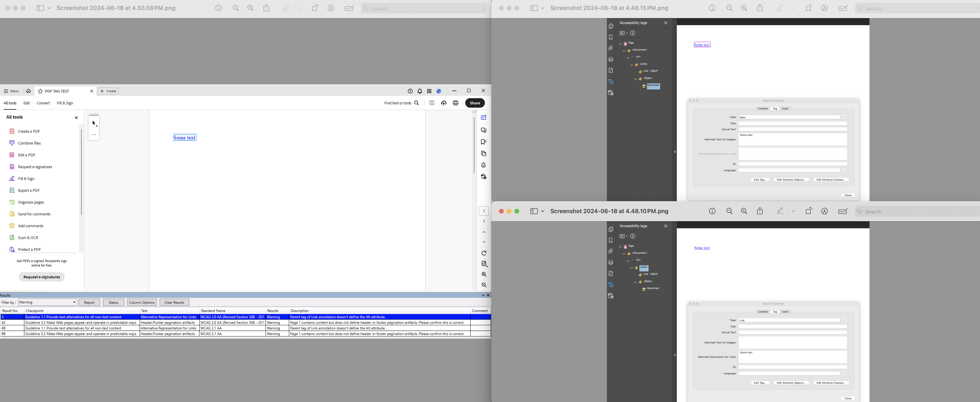Click the Clear Results button
The image size is (980, 402).
click(x=174, y=302)
